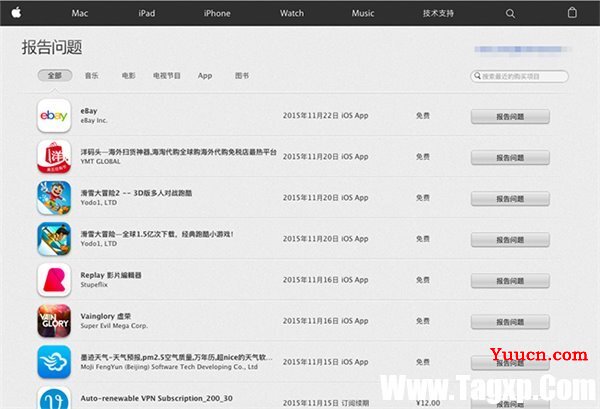Click the Apple logo icon

pyautogui.click(x=16, y=13)
